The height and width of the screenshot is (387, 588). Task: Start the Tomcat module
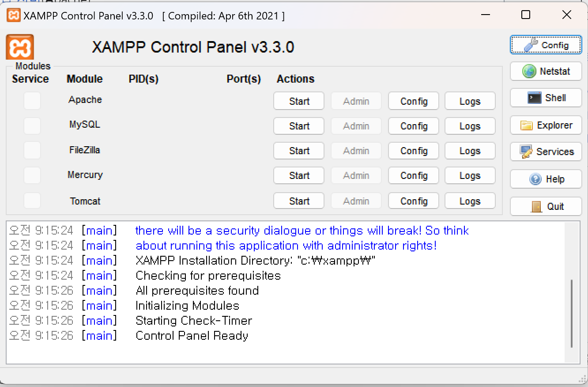pyautogui.click(x=299, y=201)
